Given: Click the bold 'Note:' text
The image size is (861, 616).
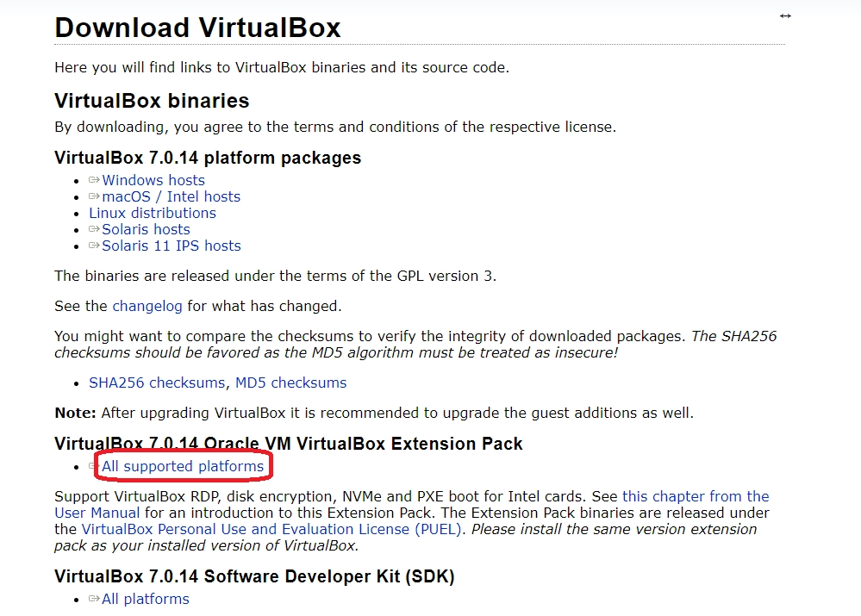Looking at the screenshot, I should [x=75, y=413].
